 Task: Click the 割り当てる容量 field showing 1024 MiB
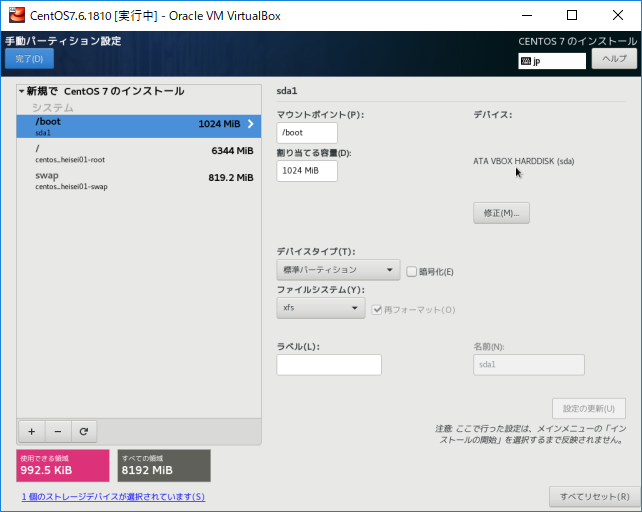coord(307,171)
